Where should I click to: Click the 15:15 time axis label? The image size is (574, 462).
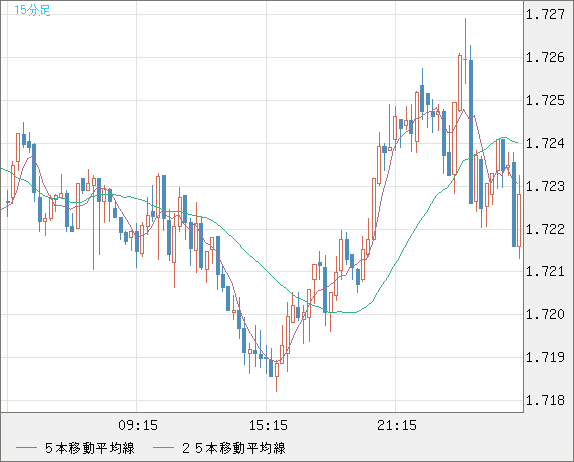[268, 425]
